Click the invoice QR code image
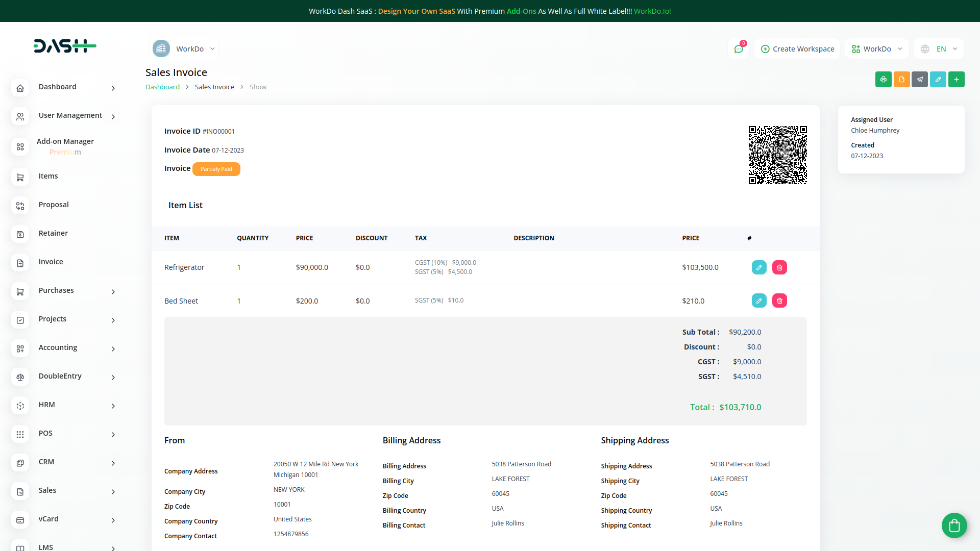Screen dimensions: 980x551 point(777,155)
